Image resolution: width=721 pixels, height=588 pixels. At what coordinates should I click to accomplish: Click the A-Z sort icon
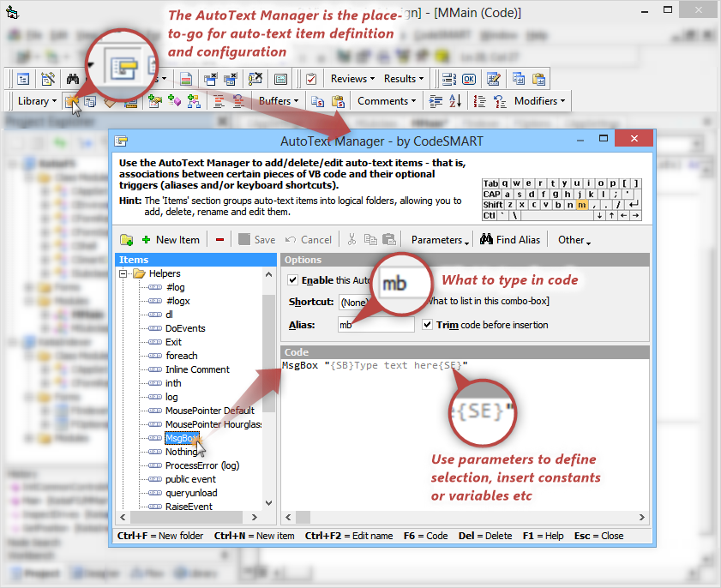(454, 101)
